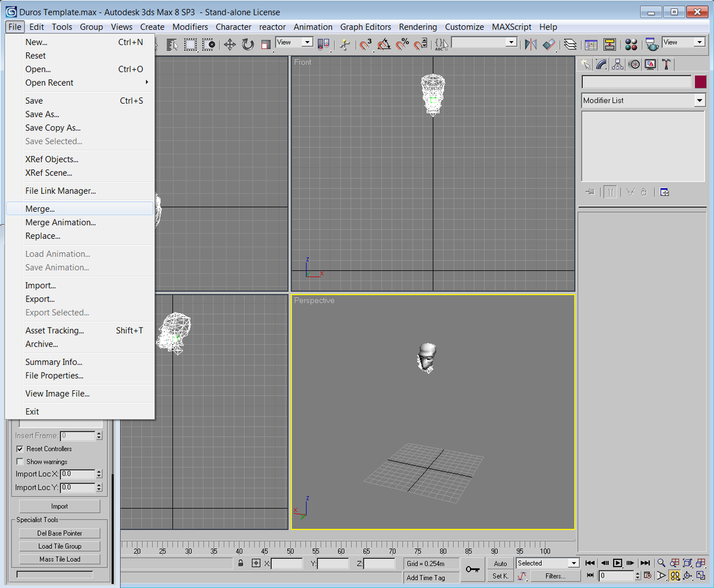Click the large Set Keys key icon
Image resolution: width=714 pixels, height=588 pixels.
(x=473, y=569)
